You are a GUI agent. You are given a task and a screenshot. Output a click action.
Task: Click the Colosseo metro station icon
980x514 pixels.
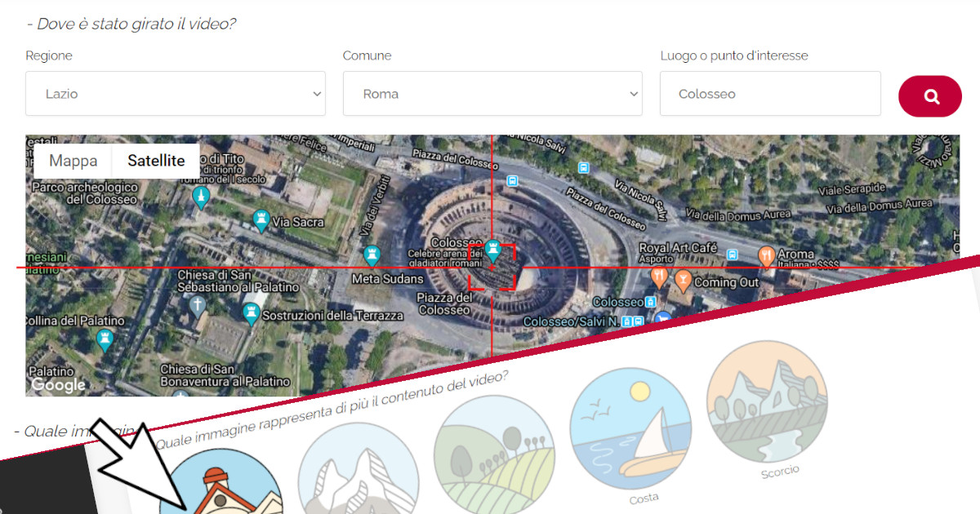(650, 302)
